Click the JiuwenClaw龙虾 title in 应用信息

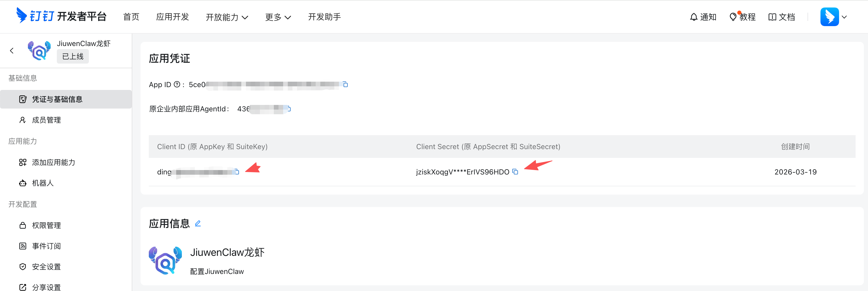227,252
